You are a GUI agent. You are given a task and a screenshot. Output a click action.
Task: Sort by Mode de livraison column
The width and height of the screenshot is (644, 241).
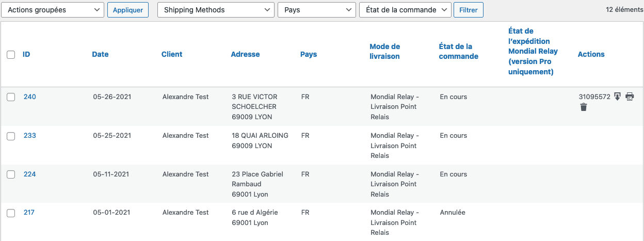point(385,51)
